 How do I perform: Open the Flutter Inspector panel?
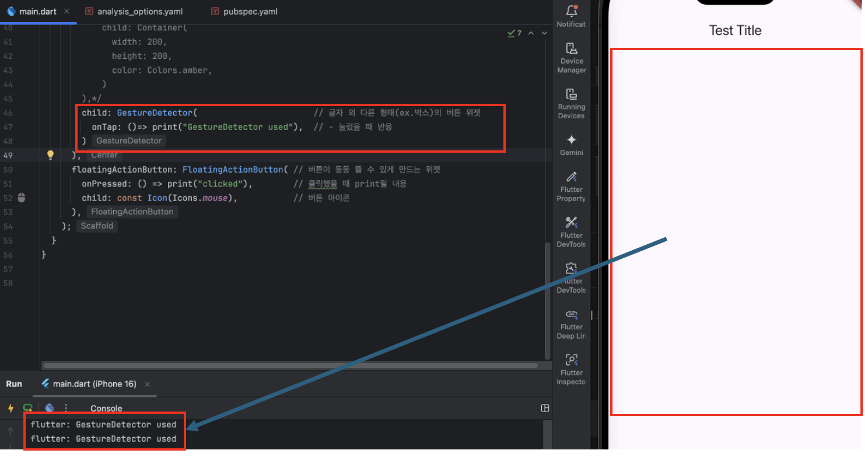click(x=571, y=370)
